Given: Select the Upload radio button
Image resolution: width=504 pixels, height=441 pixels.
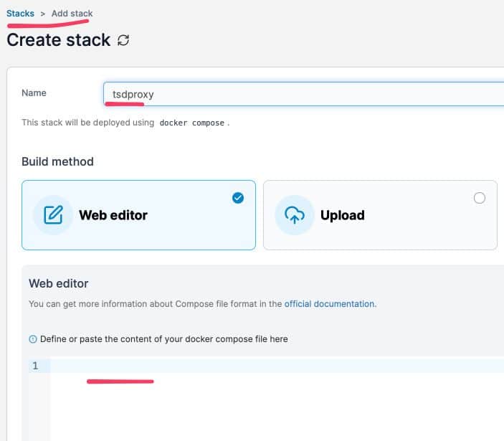Looking at the screenshot, I should [x=479, y=198].
